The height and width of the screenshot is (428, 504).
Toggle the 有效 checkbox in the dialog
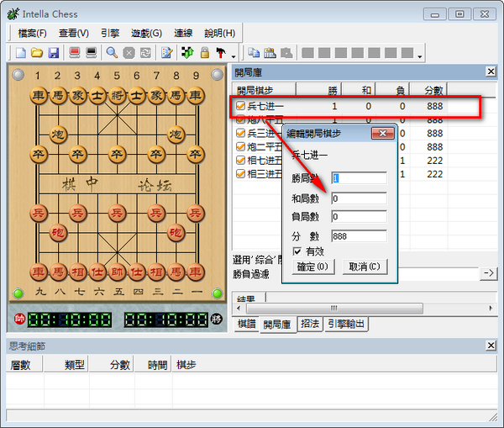[297, 251]
